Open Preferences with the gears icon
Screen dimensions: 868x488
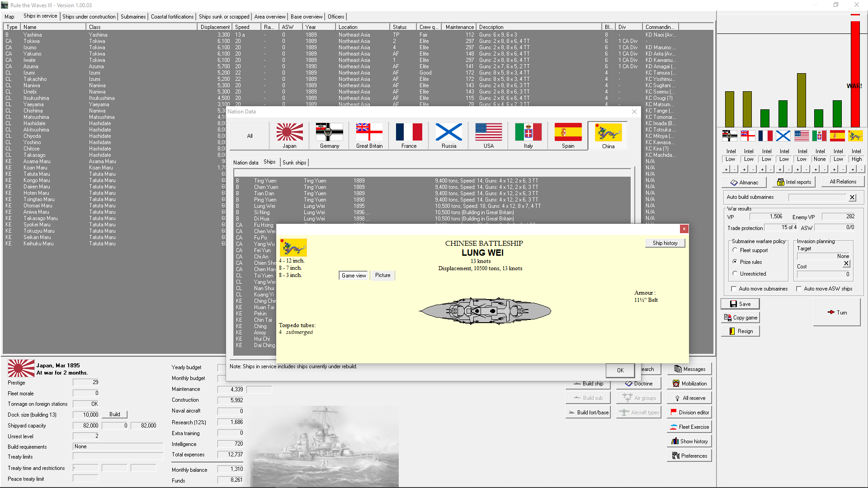point(689,456)
